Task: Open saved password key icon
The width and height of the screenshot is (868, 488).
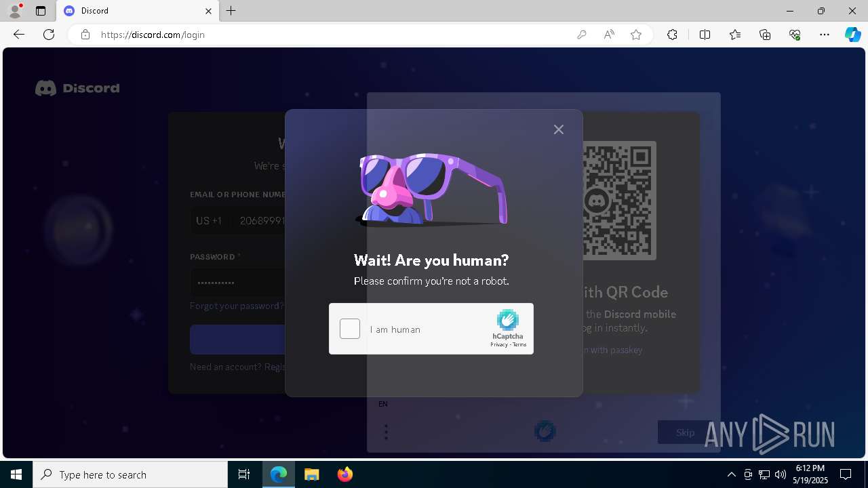Action: pyautogui.click(x=581, y=35)
